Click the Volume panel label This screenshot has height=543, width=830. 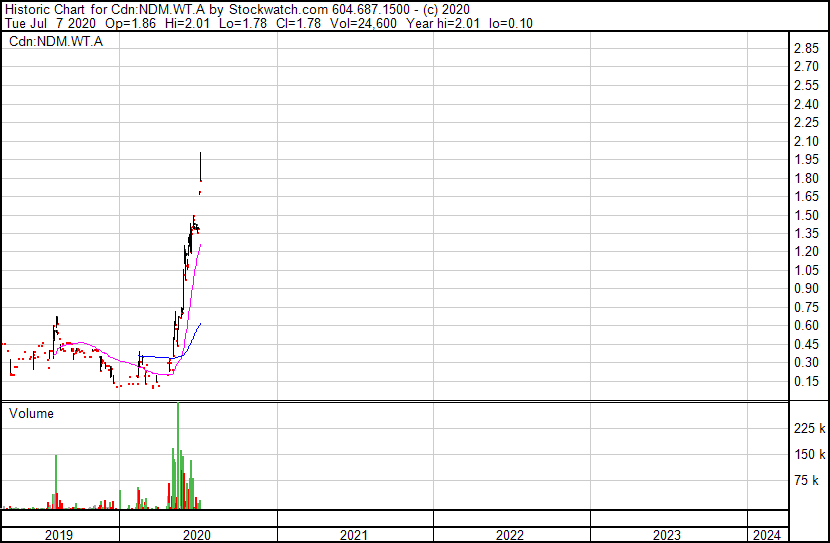click(x=32, y=413)
